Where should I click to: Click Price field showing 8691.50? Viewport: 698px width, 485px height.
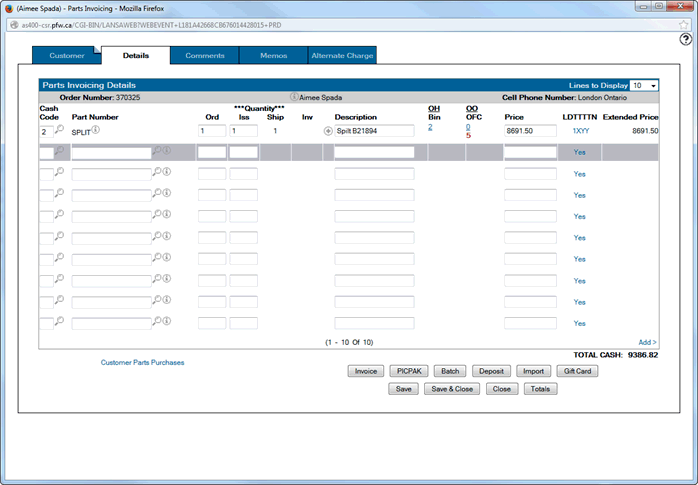530,131
